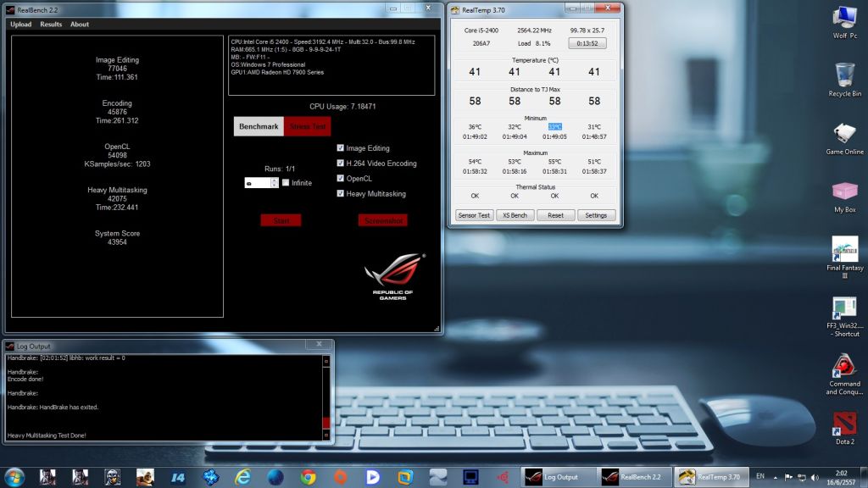Click the Log Output scrollbar up arrow

click(326, 361)
